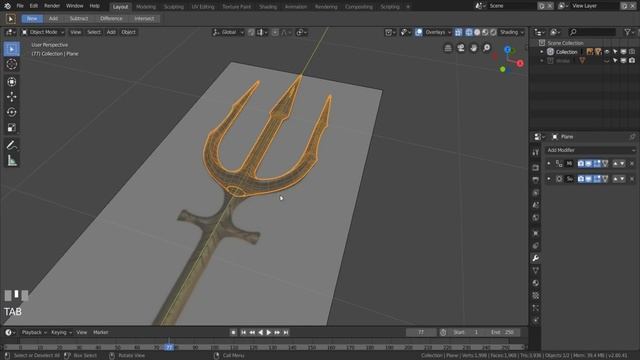Screen dimensions: 640x360
Task: Click the Blender logo icon
Action: point(7,6)
